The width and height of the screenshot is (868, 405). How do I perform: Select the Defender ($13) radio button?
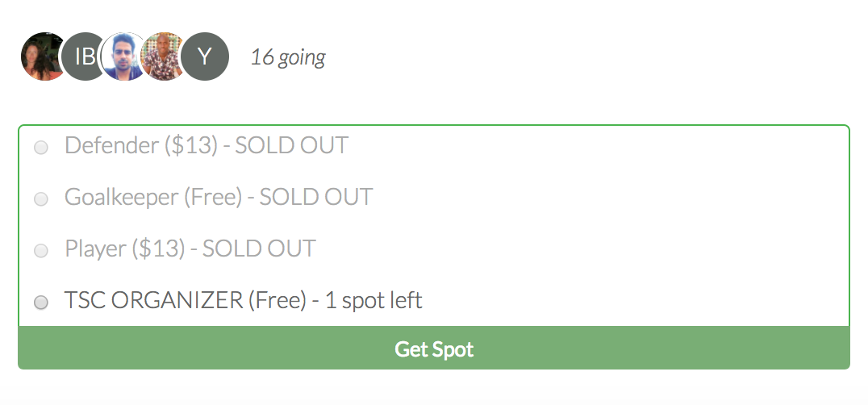point(41,148)
